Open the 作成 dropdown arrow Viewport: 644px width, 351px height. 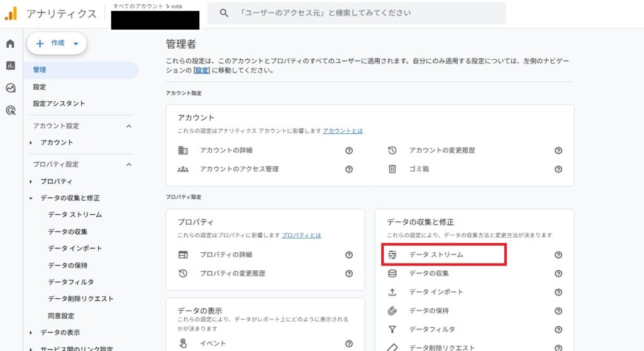coord(76,43)
